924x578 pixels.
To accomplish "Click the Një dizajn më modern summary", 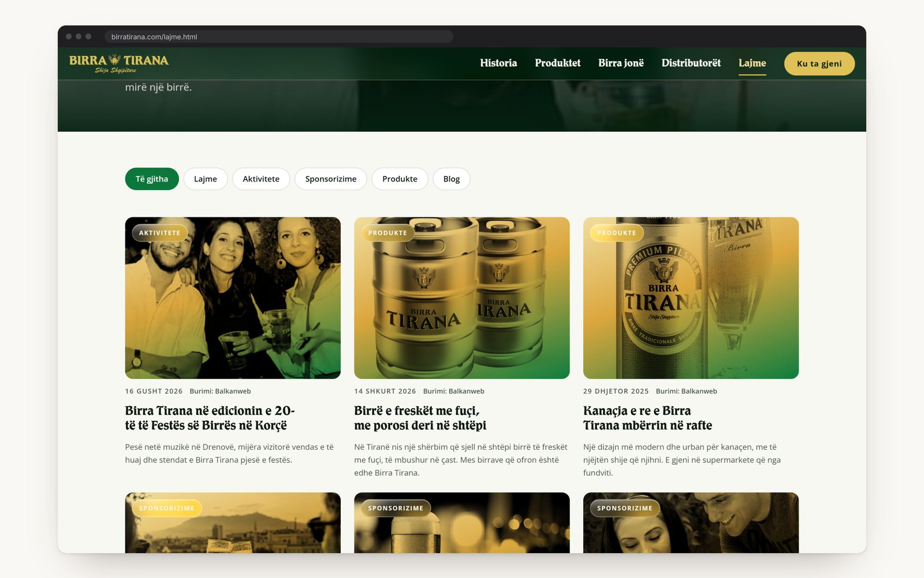I will 682,460.
